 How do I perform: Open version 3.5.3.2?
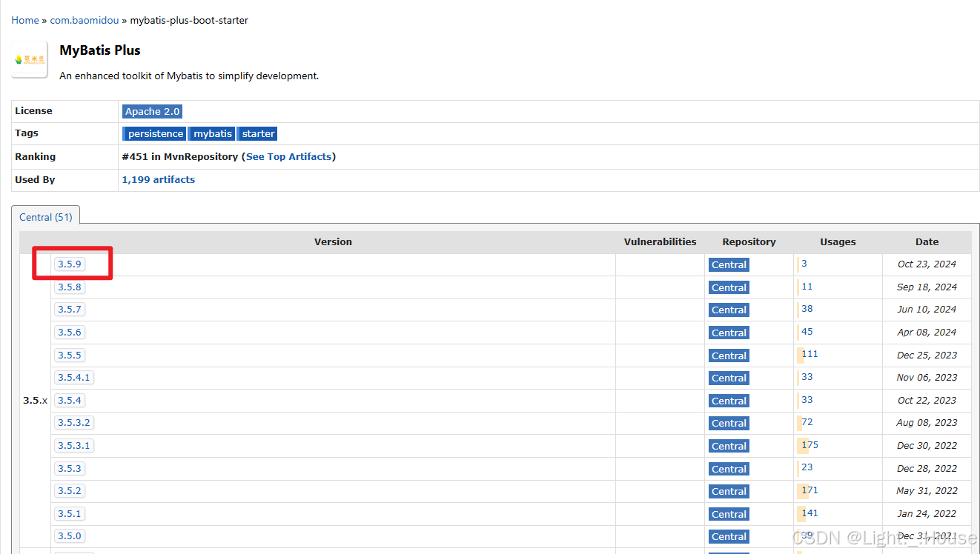[74, 423]
